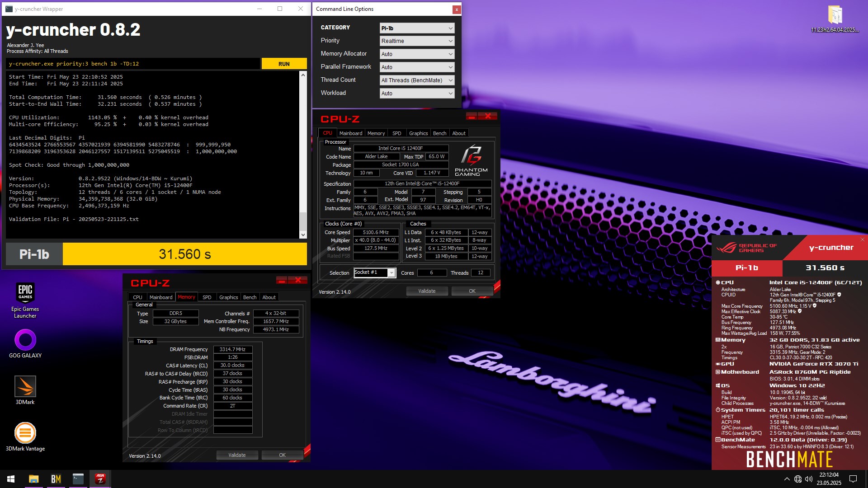Image resolution: width=868 pixels, height=488 pixels.
Task: Select Bench tab in CPU-Z Memory window
Action: tap(250, 297)
